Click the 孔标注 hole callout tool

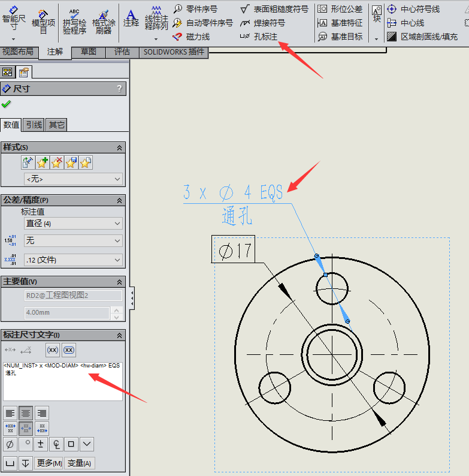point(259,37)
